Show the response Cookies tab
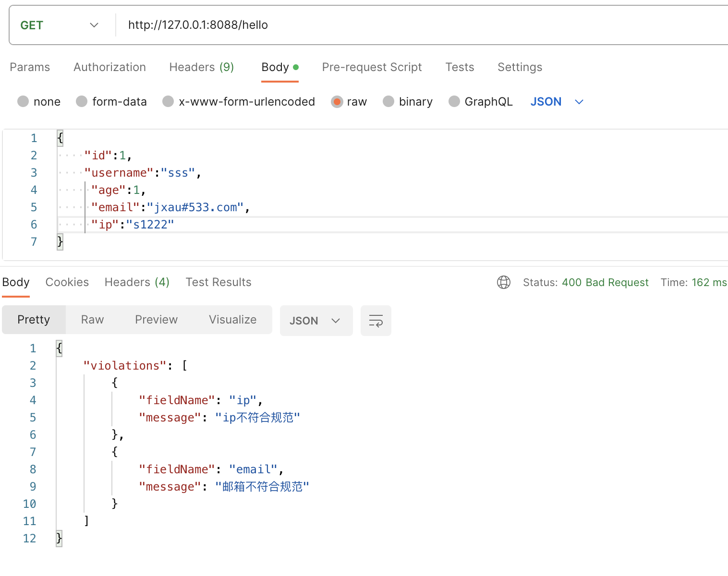 (67, 282)
